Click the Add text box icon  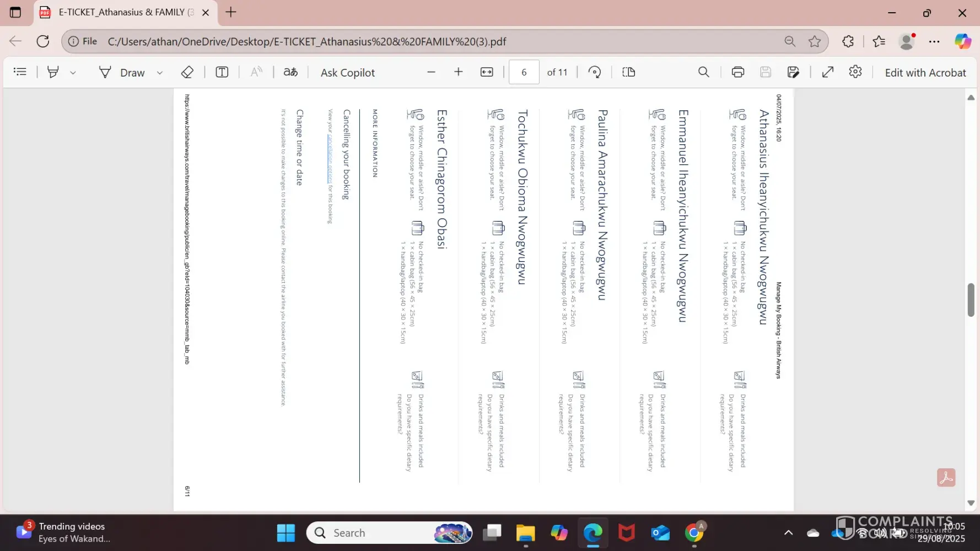(222, 72)
